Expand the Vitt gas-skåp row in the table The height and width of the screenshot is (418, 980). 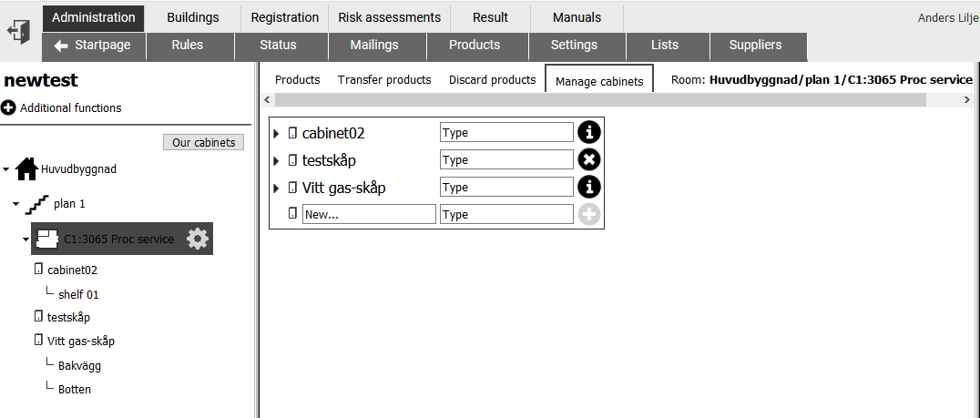(277, 188)
